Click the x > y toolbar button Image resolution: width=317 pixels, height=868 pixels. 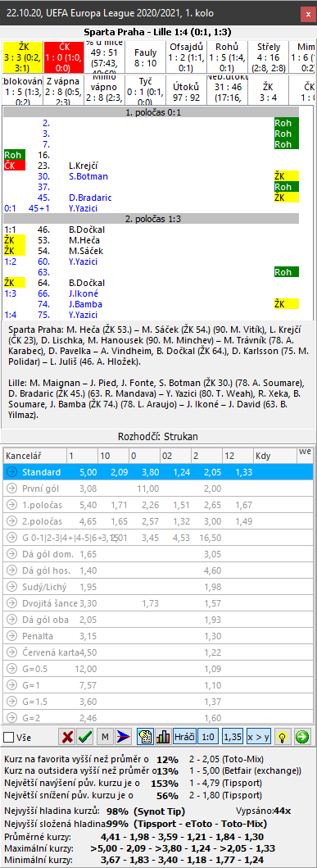pyautogui.click(x=258, y=738)
